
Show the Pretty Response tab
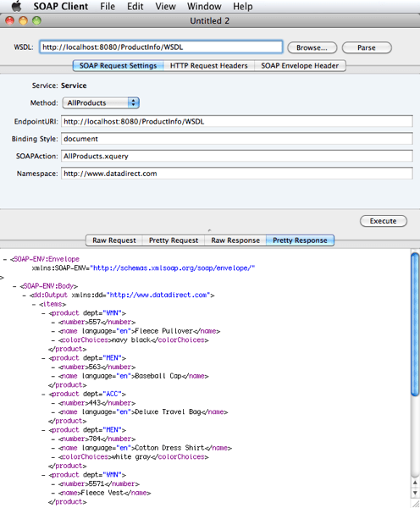[300, 240]
